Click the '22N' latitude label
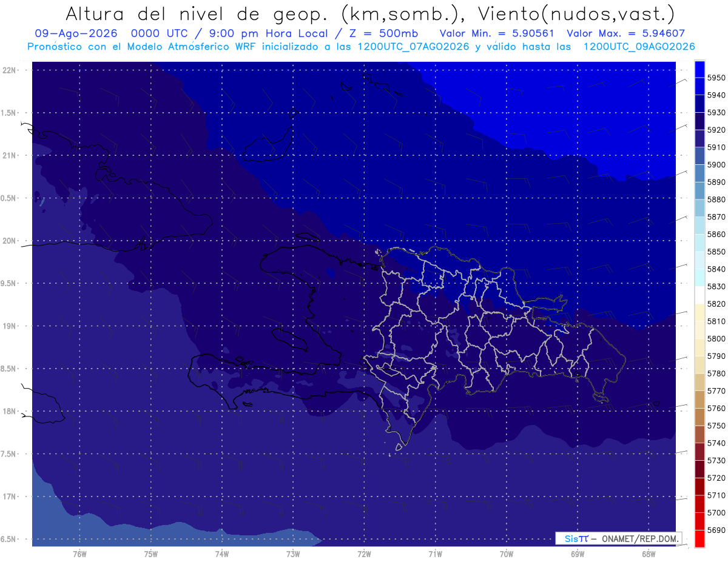The image size is (728, 562). click(10, 70)
